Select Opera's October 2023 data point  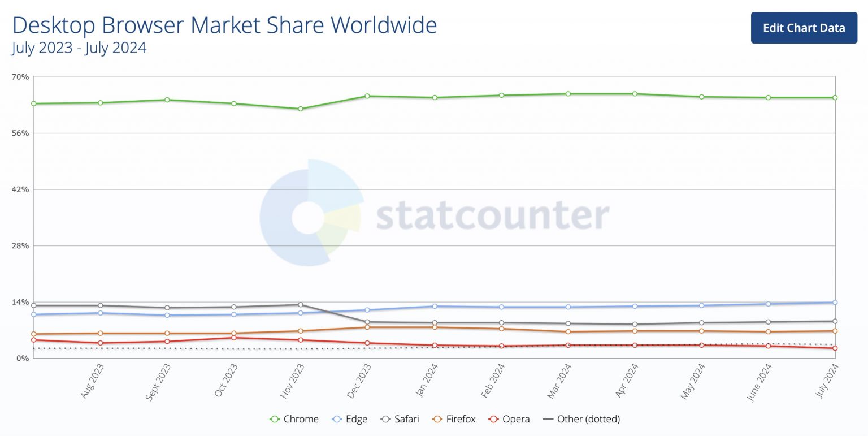pos(234,338)
